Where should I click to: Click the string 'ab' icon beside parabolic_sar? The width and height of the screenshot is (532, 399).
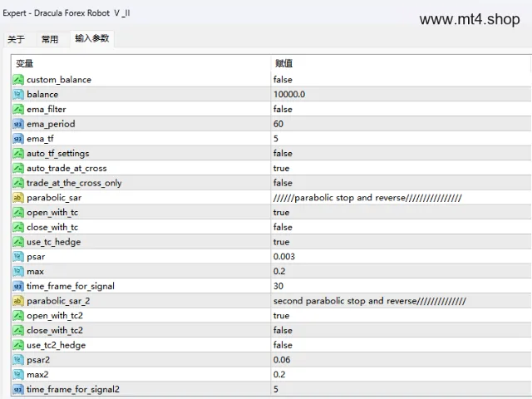click(x=18, y=198)
